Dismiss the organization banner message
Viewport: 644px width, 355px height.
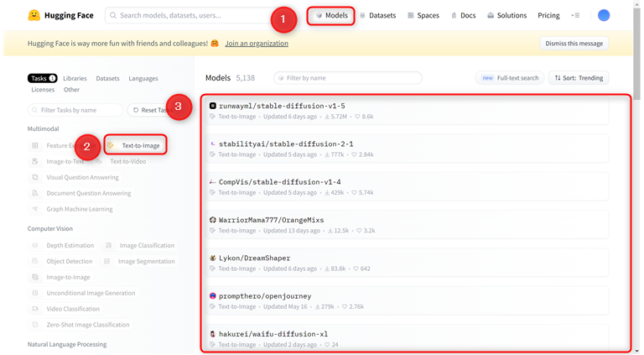tap(574, 44)
